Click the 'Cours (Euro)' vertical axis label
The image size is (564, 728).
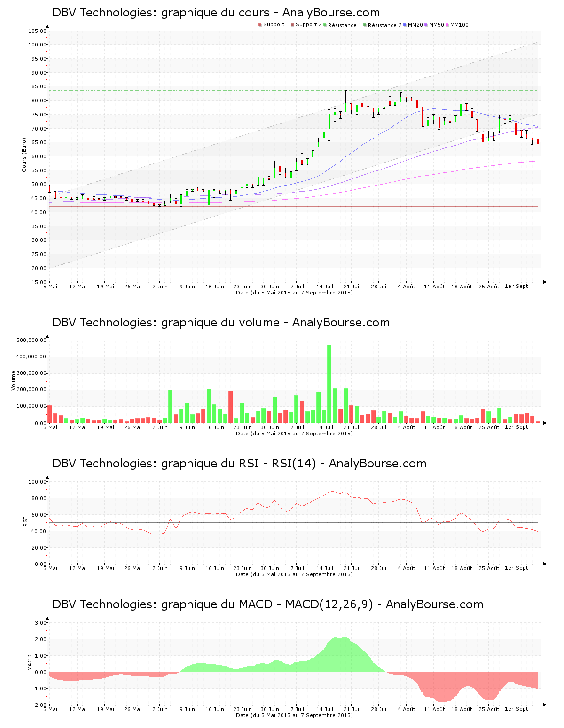[x=24, y=155]
